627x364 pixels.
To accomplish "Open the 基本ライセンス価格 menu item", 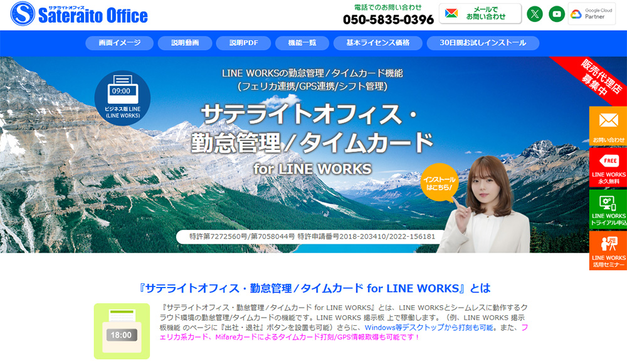I will coord(378,43).
